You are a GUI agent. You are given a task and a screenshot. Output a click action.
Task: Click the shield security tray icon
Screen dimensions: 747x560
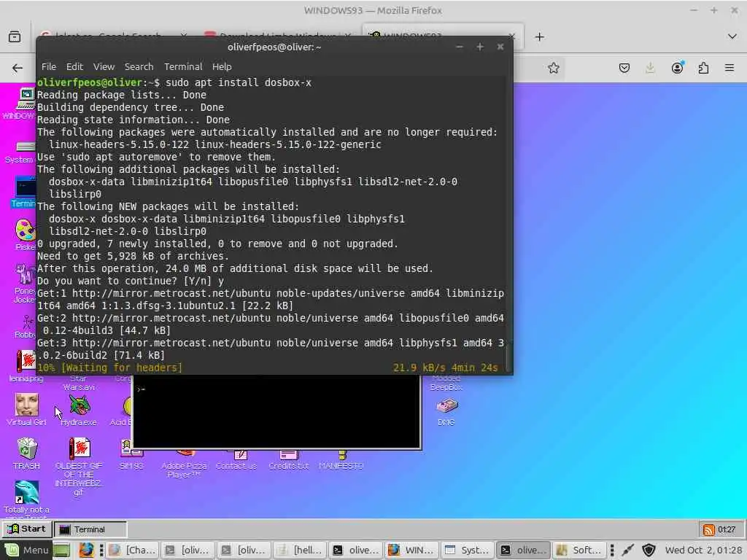649,550
